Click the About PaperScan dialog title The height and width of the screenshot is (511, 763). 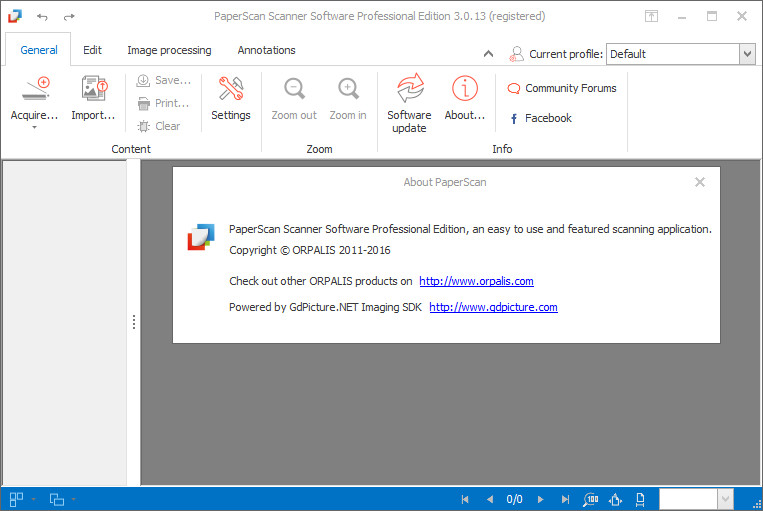pos(445,182)
